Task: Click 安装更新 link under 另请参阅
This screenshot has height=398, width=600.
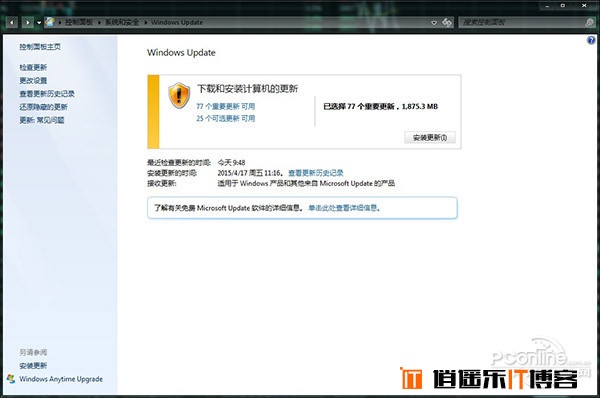Action: 33,365
